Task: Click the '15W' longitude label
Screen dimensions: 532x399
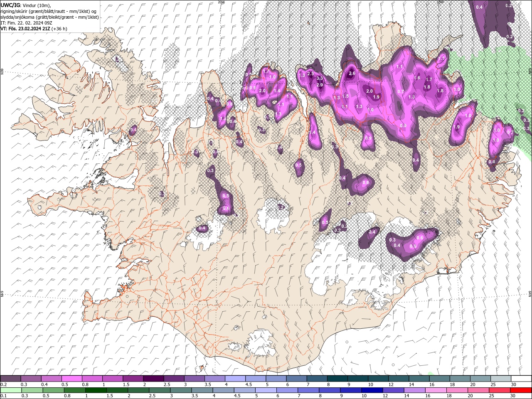Action: pos(440,2)
